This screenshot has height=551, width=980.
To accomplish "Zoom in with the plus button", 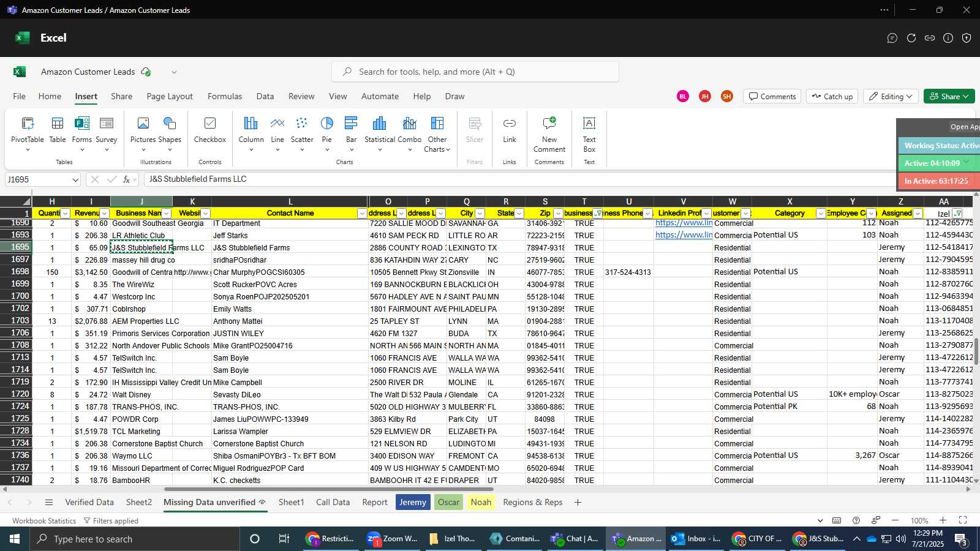I will [943, 520].
